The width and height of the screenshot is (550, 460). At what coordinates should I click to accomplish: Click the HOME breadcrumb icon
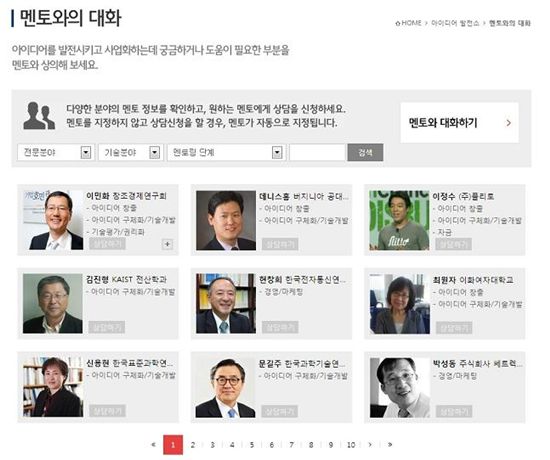[x=397, y=23]
